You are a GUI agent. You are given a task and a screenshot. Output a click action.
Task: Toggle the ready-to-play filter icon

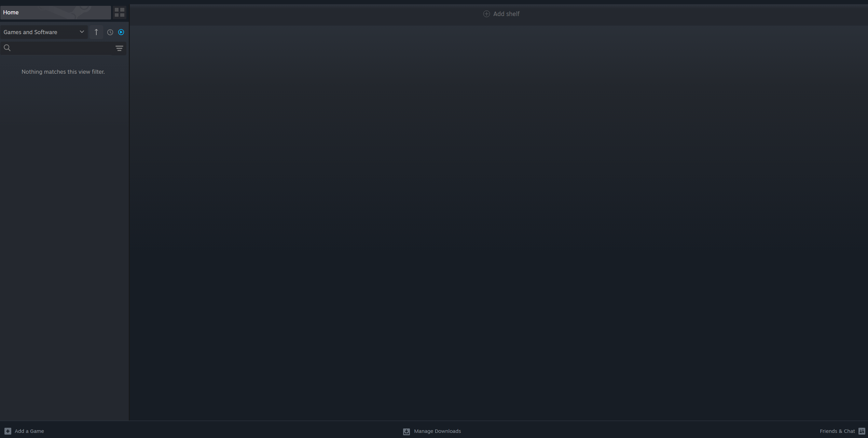click(121, 32)
